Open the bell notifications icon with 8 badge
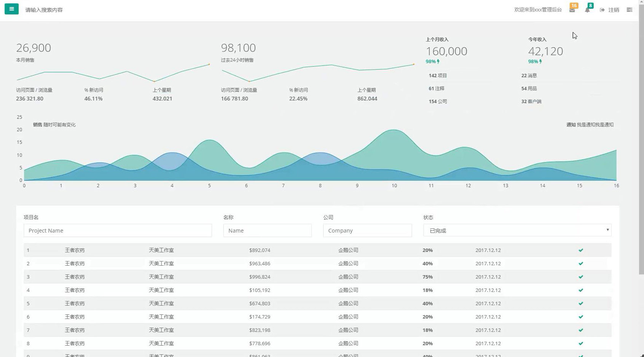644x357 pixels. click(587, 10)
